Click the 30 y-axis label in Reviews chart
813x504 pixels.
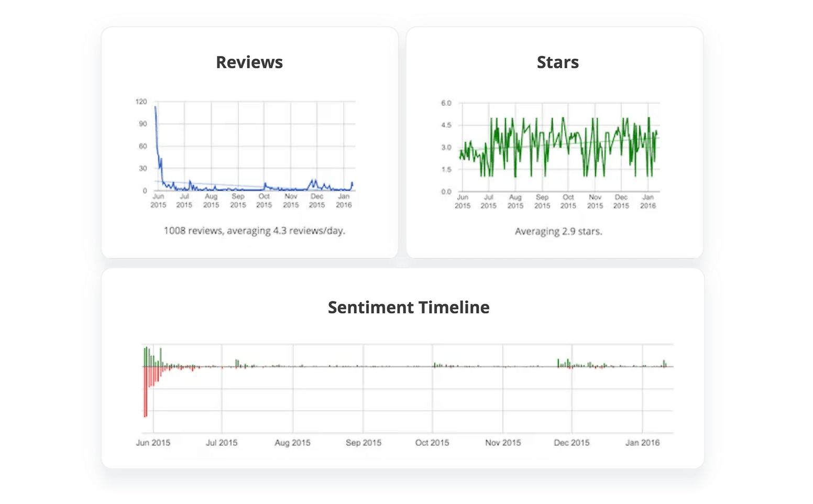point(143,168)
